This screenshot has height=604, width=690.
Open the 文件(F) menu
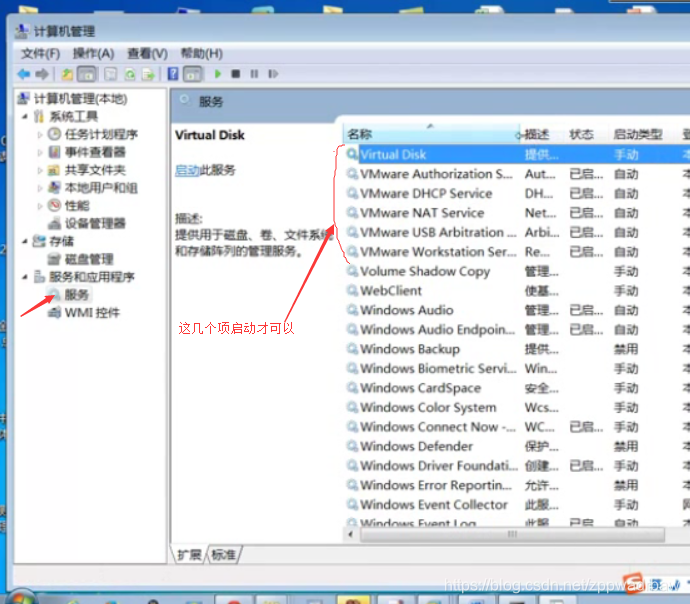click(x=40, y=54)
